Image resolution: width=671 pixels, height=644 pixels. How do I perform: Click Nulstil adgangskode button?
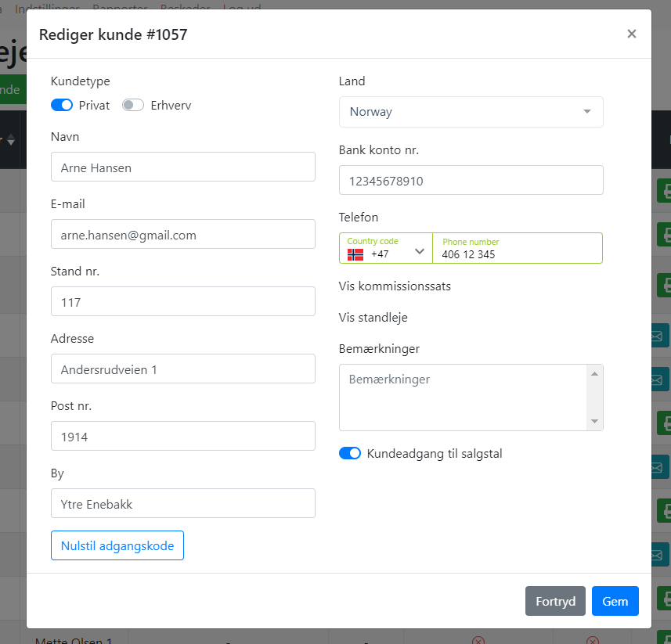(x=117, y=545)
